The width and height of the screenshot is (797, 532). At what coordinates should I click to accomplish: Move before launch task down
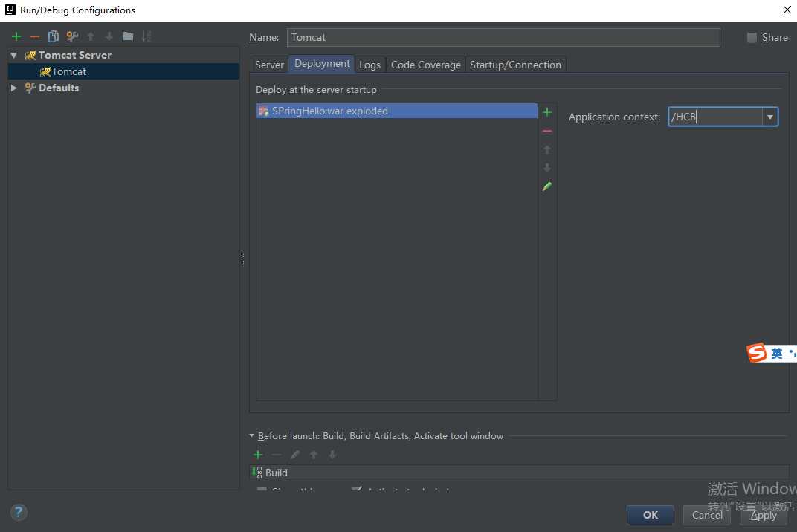pos(332,455)
